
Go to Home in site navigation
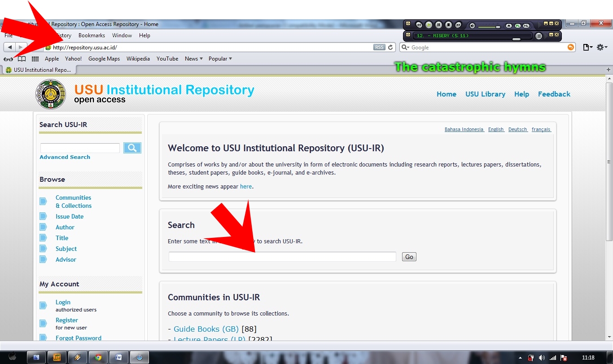[x=447, y=94]
